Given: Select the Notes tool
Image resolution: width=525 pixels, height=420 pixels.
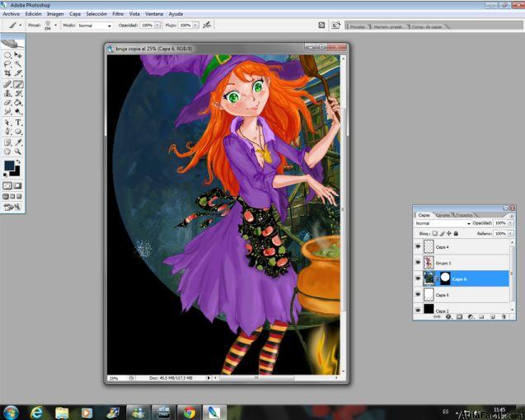Looking at the screenshot, I should pyautogui.click(x=7, y=142).
